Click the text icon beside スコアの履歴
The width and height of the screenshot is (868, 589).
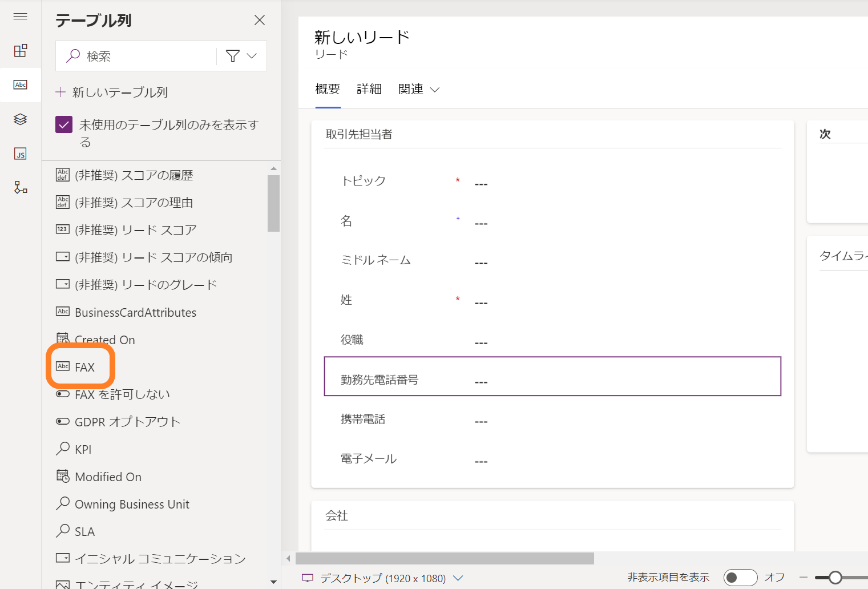[63, 175]
